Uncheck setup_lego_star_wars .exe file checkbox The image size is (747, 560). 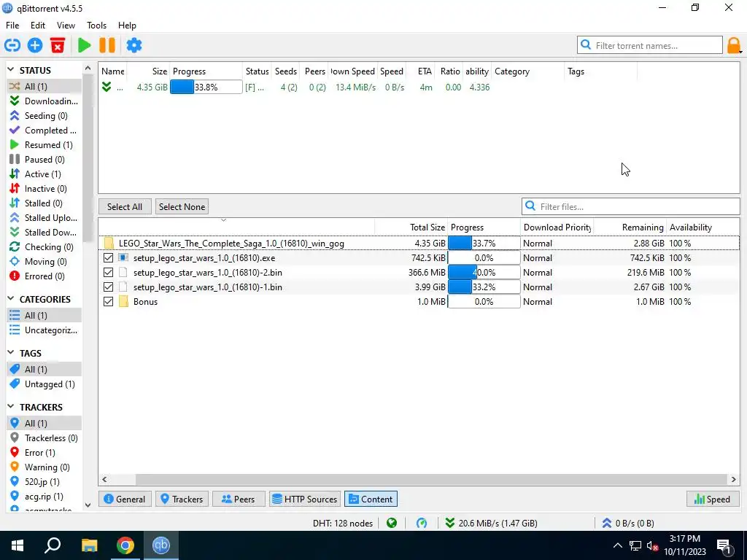108,258
